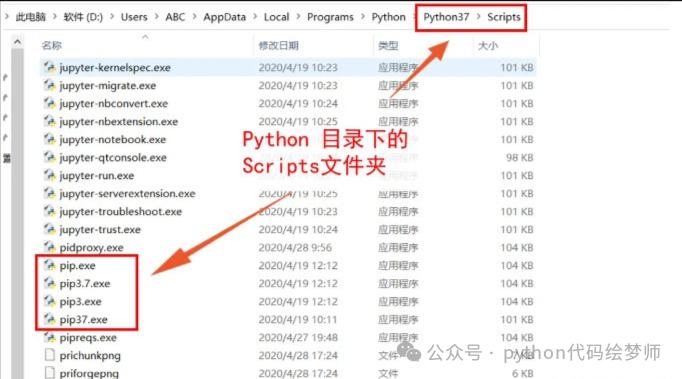Go to ABC folder in breadcrumb
The image size is (682, 379).
tap(175, 17)
